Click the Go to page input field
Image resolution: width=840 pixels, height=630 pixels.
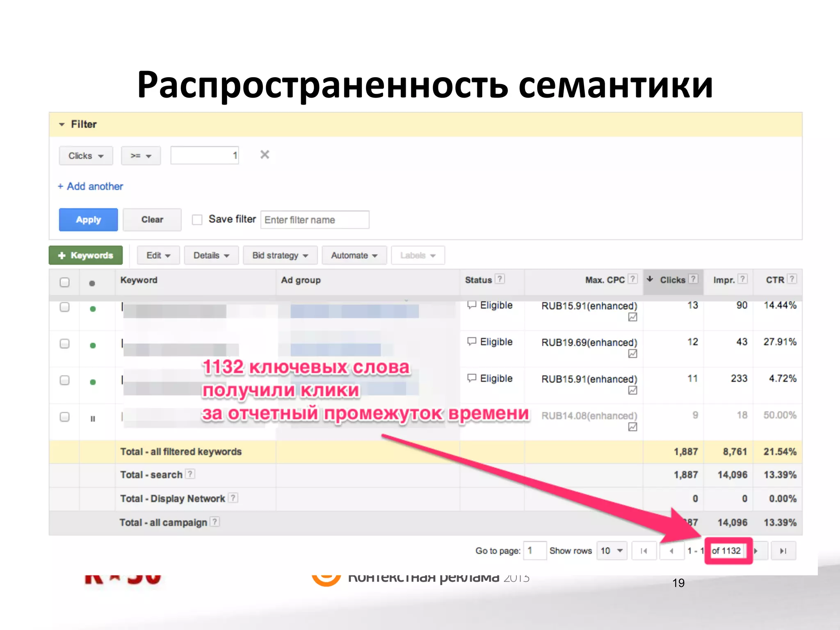(x=535, y=550)
